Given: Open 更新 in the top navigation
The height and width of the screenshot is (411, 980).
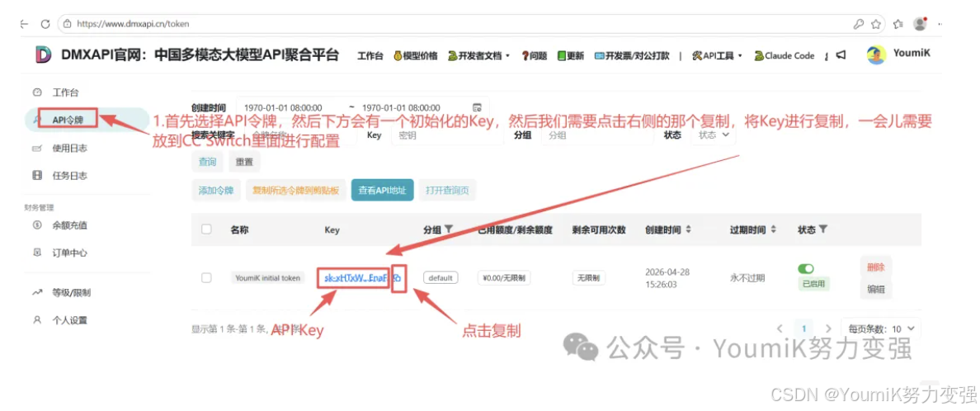Looking at the screenshot, I should tap(571, 55).
